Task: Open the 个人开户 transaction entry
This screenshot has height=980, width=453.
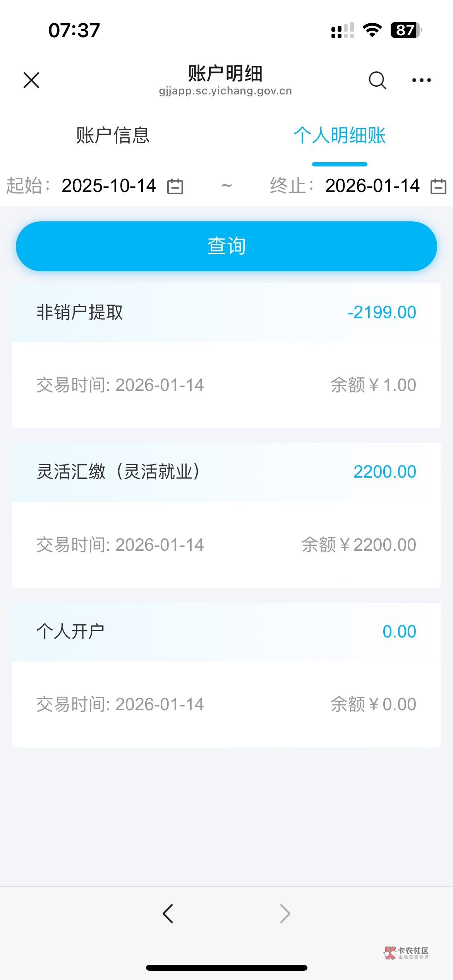Action: (70, 631)
